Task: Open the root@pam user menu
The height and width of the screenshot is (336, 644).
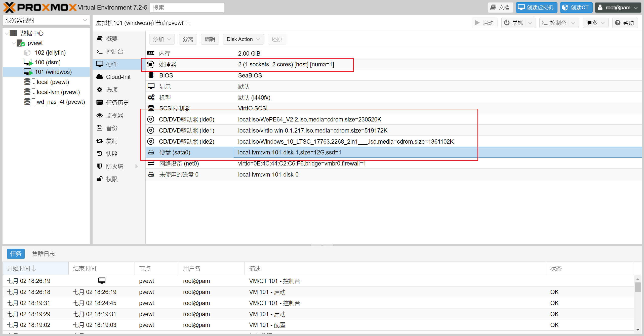Action: click(x=618, y=8)
